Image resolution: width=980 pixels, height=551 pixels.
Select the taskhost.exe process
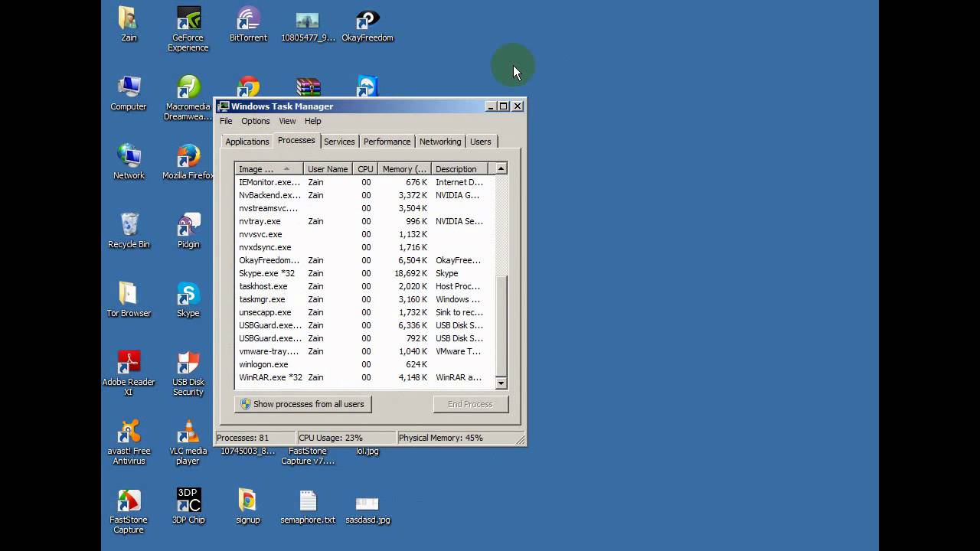[365, 286]
